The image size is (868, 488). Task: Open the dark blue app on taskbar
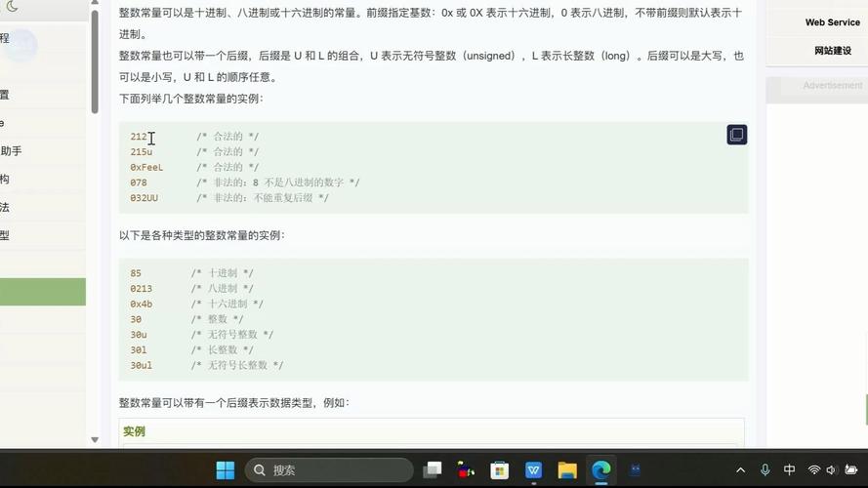click(x=635, y=470)
